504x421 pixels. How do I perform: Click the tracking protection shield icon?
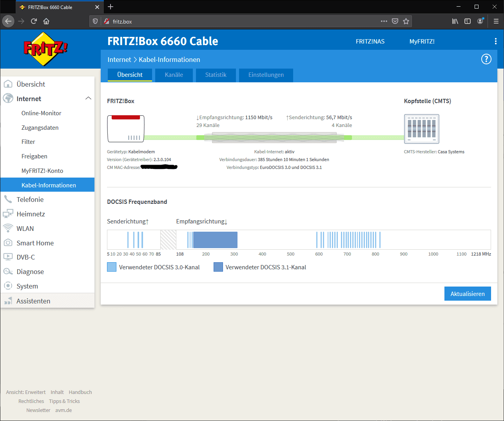pyautogui.click(x=95, y=21)
